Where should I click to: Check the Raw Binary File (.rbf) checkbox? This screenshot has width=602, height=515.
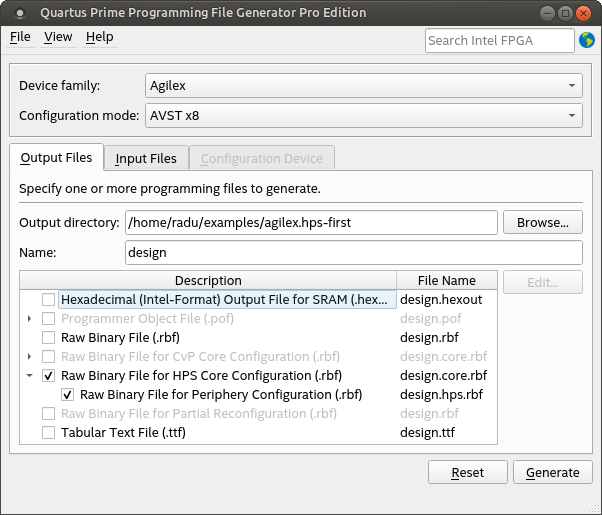[x=48, y=337]
